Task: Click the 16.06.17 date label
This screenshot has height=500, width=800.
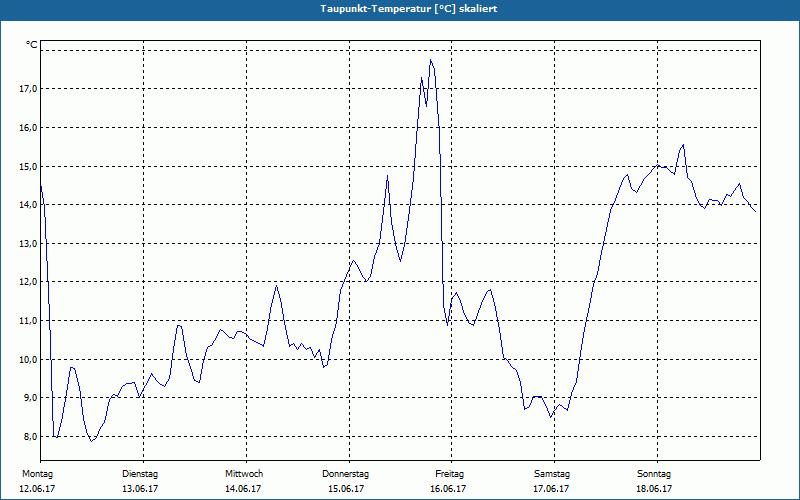Action: (x=448, y=489)
